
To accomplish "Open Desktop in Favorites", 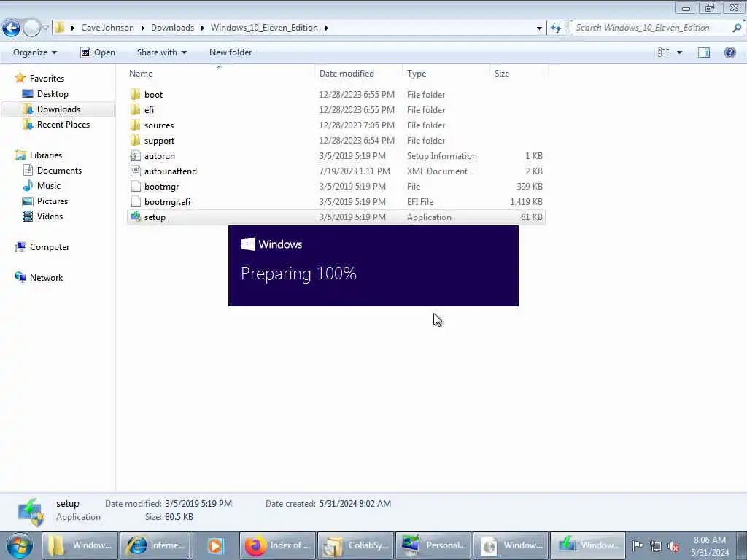I will [x=53, y=94].
